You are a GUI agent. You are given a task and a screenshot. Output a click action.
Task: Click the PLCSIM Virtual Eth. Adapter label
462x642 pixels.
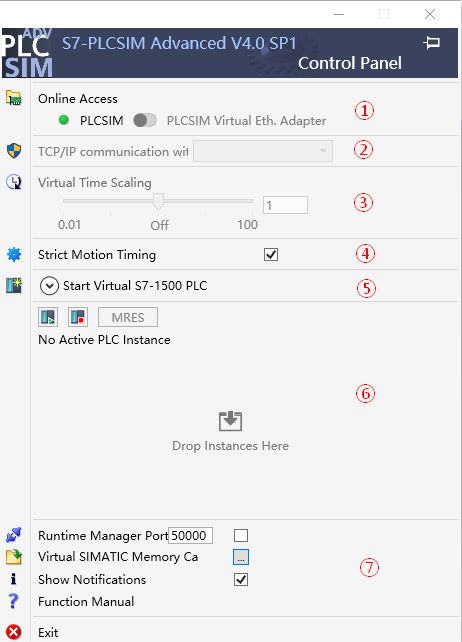(247, 121)
